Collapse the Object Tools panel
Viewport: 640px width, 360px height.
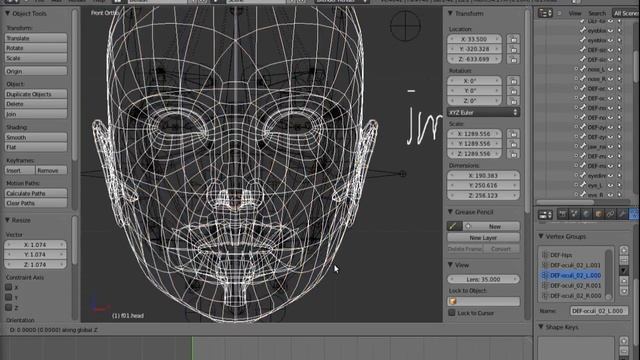[7, 13]
